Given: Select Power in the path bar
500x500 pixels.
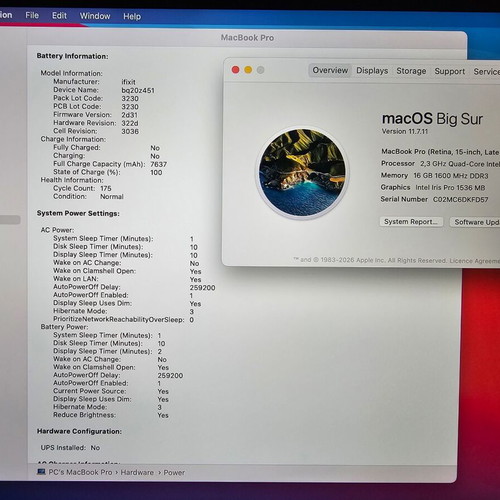Looking at the screenshot, I should 174,473.
